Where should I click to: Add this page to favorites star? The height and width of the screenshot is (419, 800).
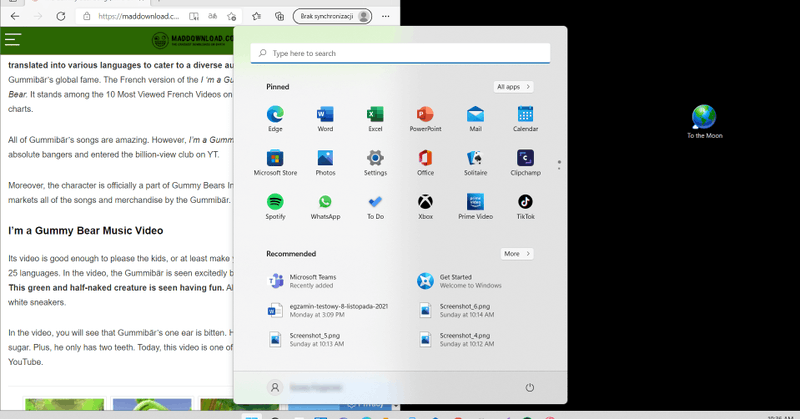click(232, 16)
